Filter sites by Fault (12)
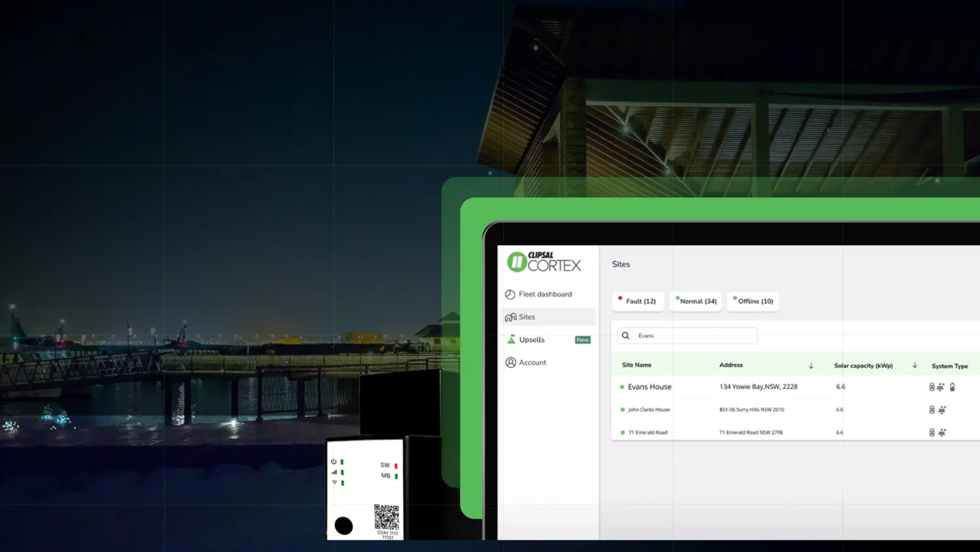The height and width of the screenshot is (552, 980). (638, 301)
